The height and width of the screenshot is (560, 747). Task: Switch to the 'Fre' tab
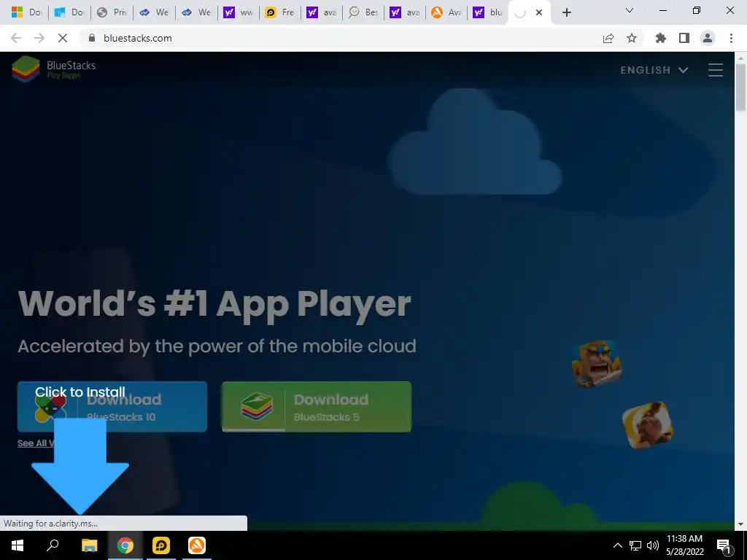[x=280, y=12]
